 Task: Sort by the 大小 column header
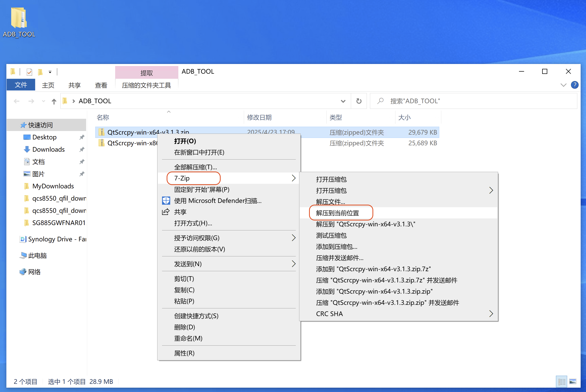coord(405,117)
